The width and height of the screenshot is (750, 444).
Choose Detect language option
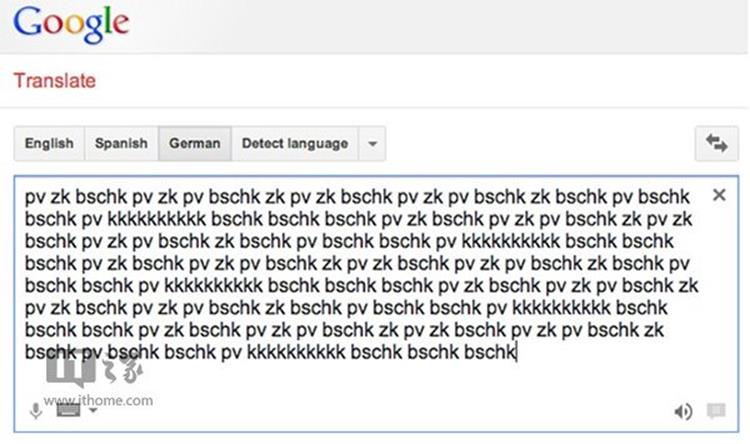coord(295,144)
